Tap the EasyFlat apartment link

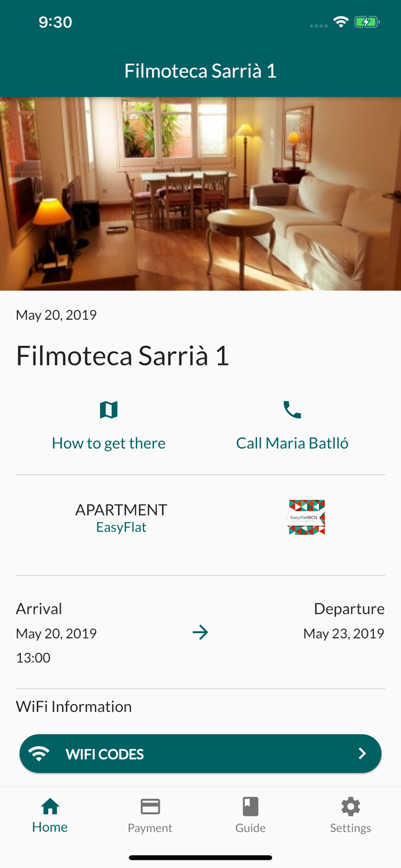(121, 527)
